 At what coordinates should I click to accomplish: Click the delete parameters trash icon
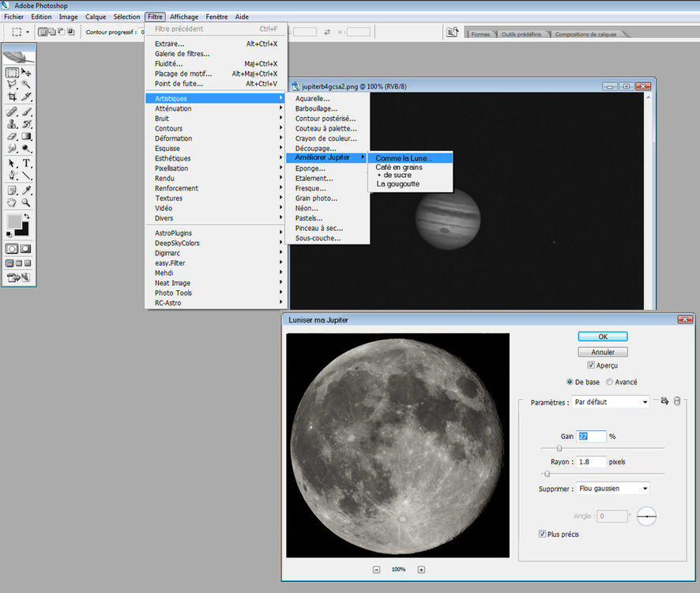point(676,401)
